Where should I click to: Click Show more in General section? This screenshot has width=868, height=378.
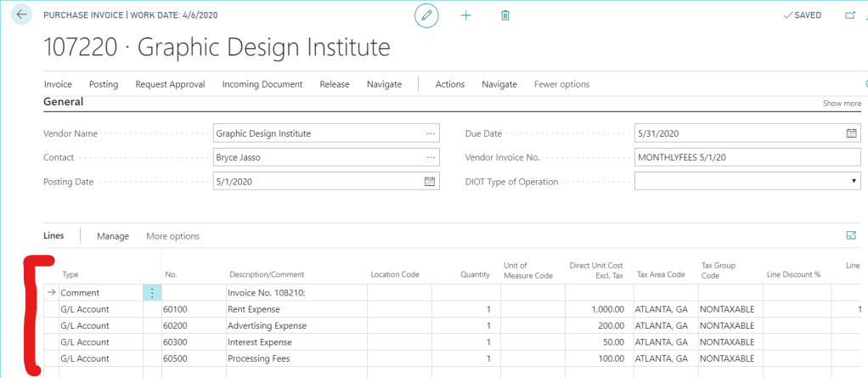[x=841, y=104]
